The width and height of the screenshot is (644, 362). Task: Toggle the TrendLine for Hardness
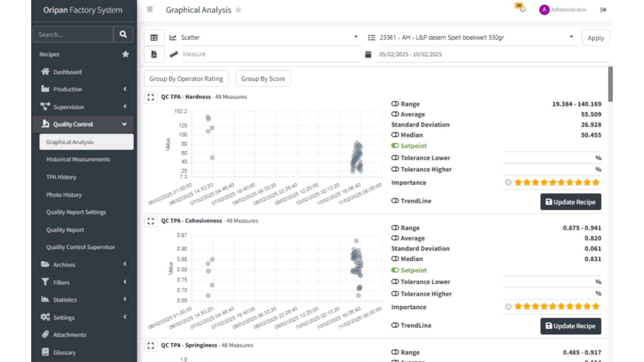(x=395, y=200)
